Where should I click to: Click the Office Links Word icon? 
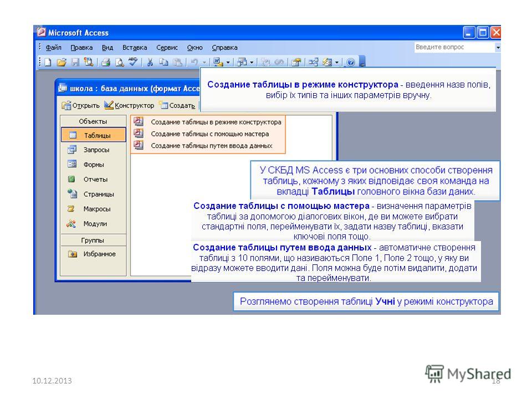tap(217, 62)
